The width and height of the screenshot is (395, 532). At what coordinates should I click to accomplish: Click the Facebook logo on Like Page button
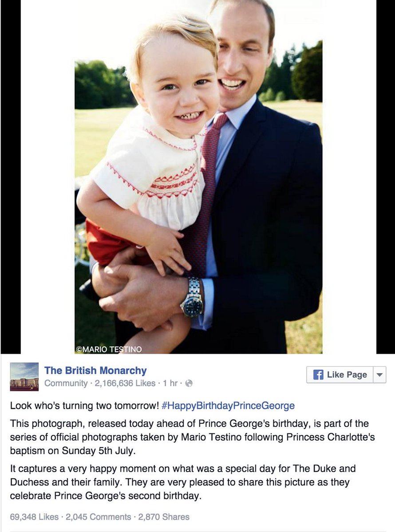coord(318,375)
